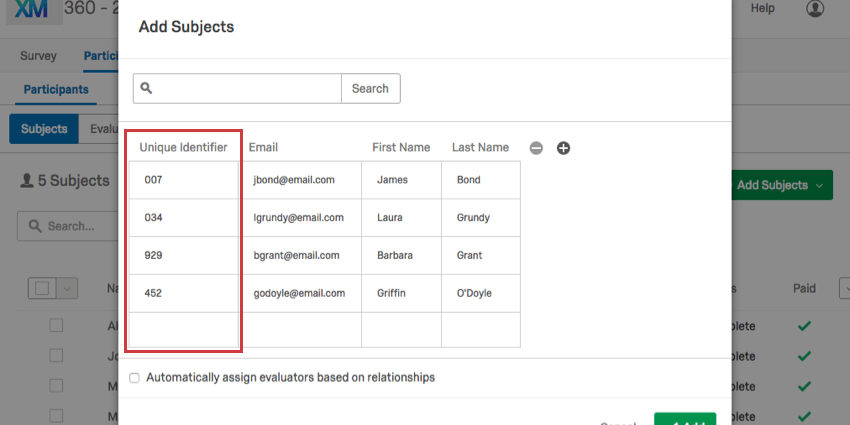Switch to the Survey tab
The height and width of the screenshot is (425, 850).
(38, 56)
